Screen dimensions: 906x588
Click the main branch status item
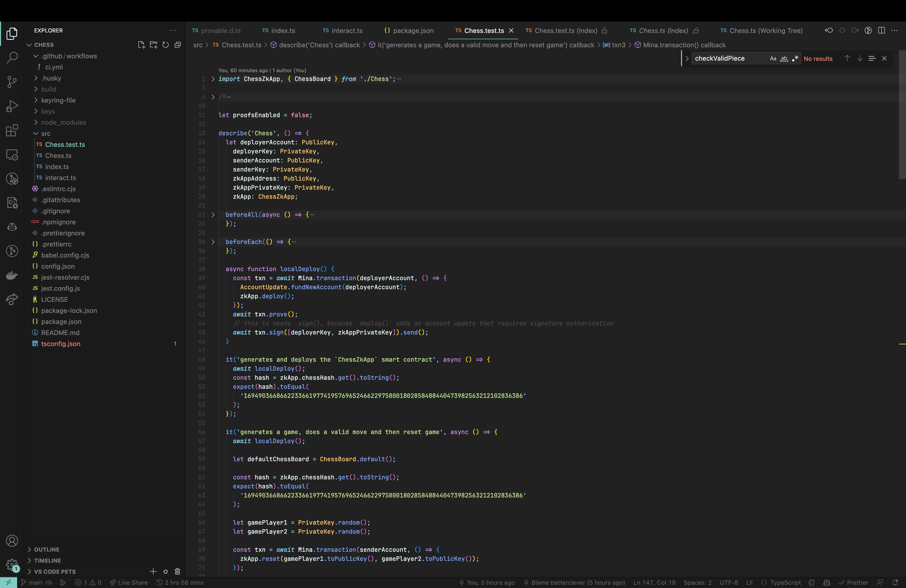[31, 582]
